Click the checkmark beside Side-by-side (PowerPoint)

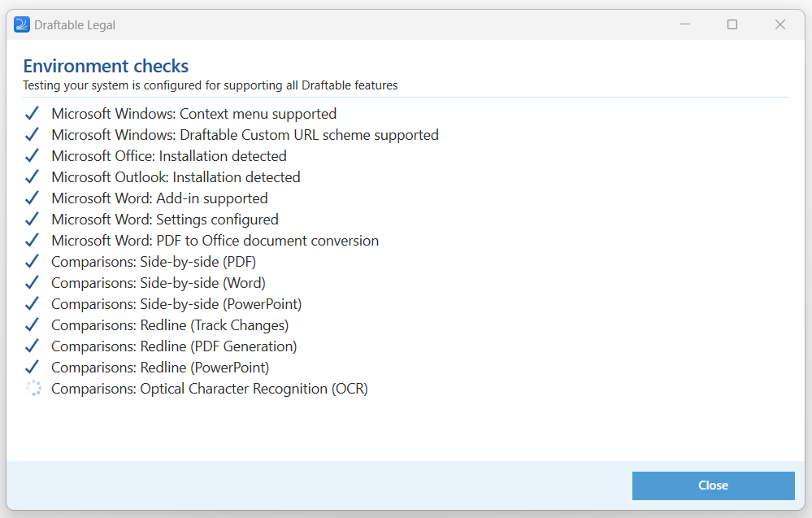pos(32,303)
